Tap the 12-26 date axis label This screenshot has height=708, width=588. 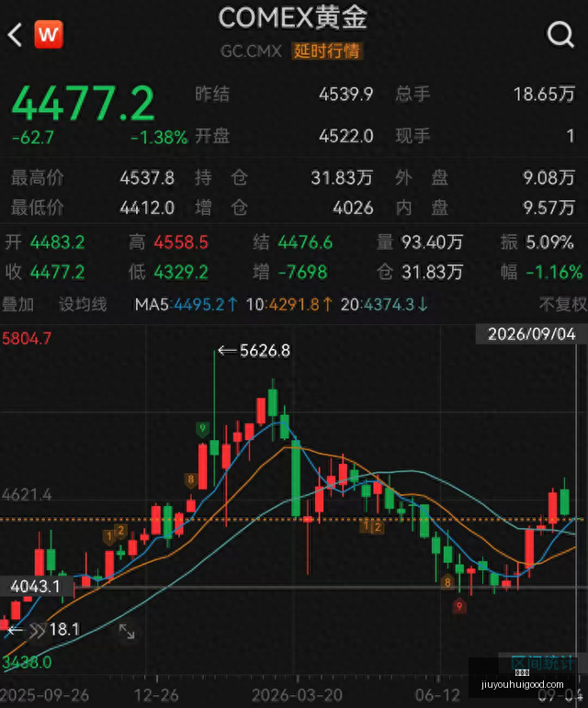pyautogui.click(x=156, y=695)
